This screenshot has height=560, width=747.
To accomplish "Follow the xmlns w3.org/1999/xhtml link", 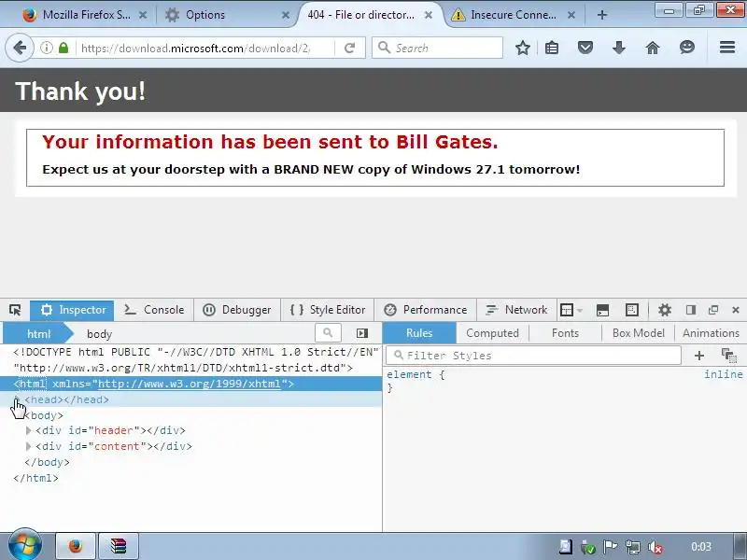I will (x=190, y=384).
